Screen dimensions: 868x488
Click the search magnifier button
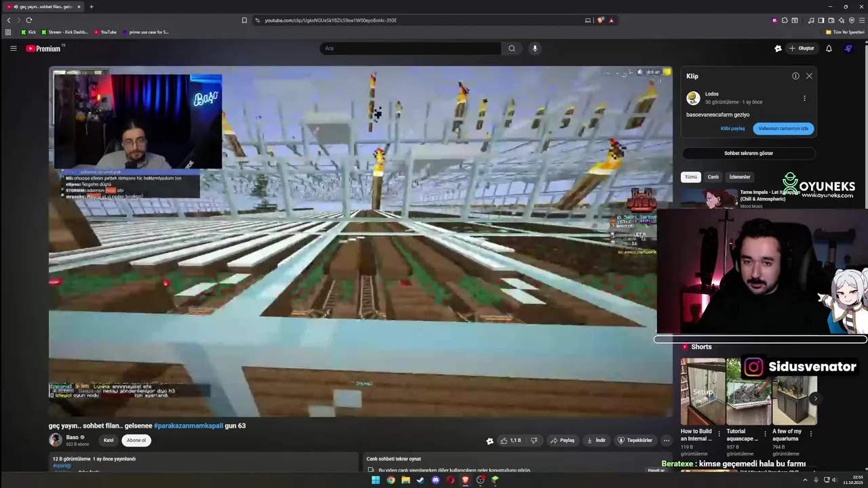pos(511,48)
